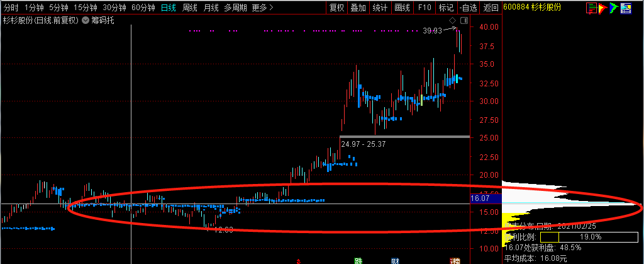Open F10 company info

(x=425, y=8)
